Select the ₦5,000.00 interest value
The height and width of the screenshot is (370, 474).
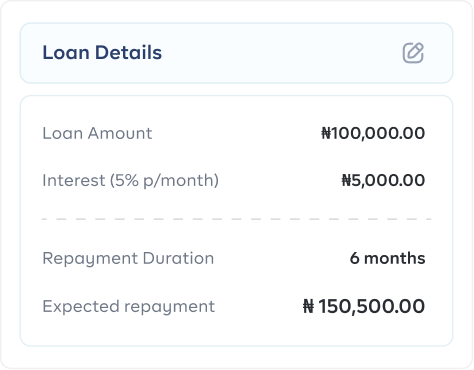(x=383, y=181)
